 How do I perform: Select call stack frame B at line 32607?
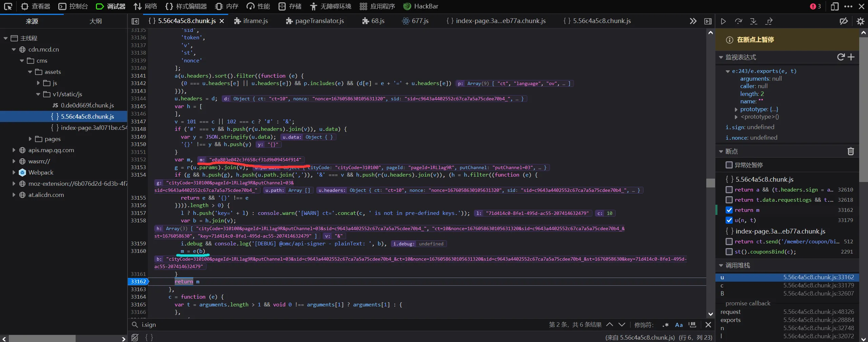[787, 294]
